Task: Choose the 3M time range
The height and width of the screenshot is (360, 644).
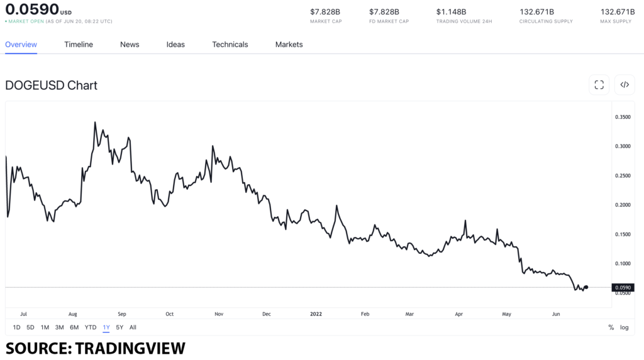Action: coord(60,327)
